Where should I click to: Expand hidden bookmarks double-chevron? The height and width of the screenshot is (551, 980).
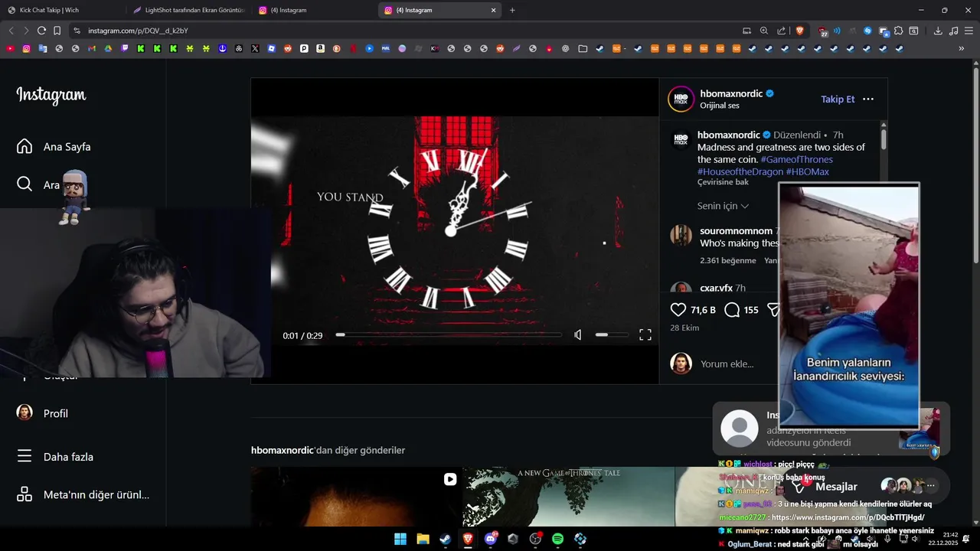click(x=962, y=48)
